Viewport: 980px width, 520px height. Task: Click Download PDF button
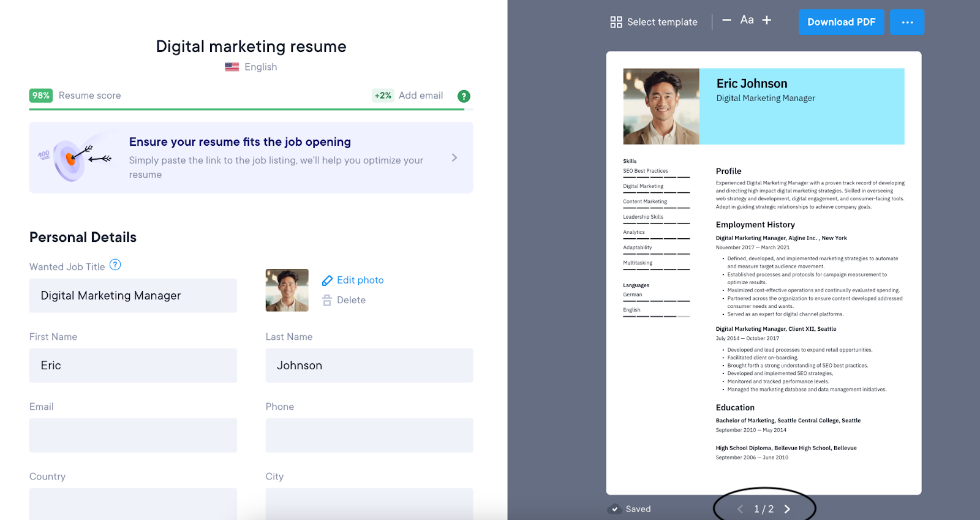point(841,22)
